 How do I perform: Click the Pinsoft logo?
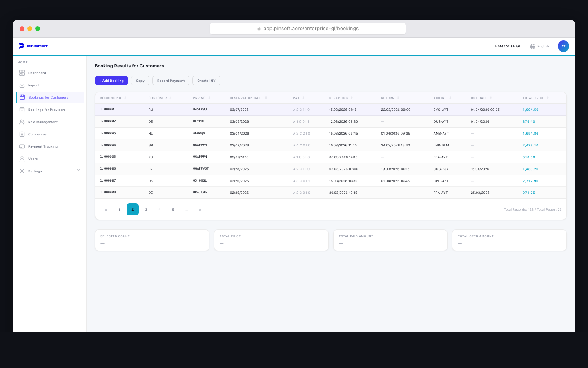pos(33,46)
